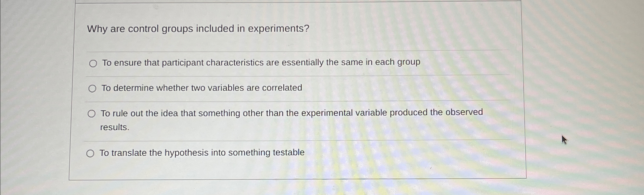Choose 'To rule out the idea that something other than the experimental variable'

click(x=92, y=113)
